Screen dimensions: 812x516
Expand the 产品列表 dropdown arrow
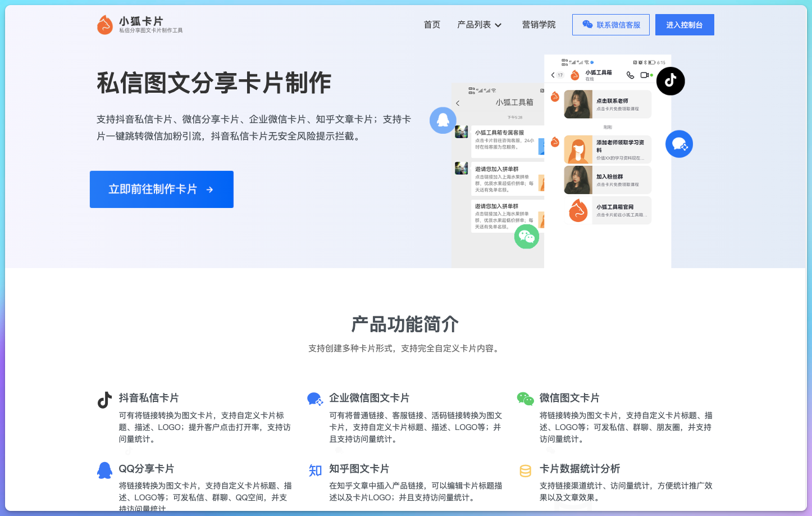[498, 25]
